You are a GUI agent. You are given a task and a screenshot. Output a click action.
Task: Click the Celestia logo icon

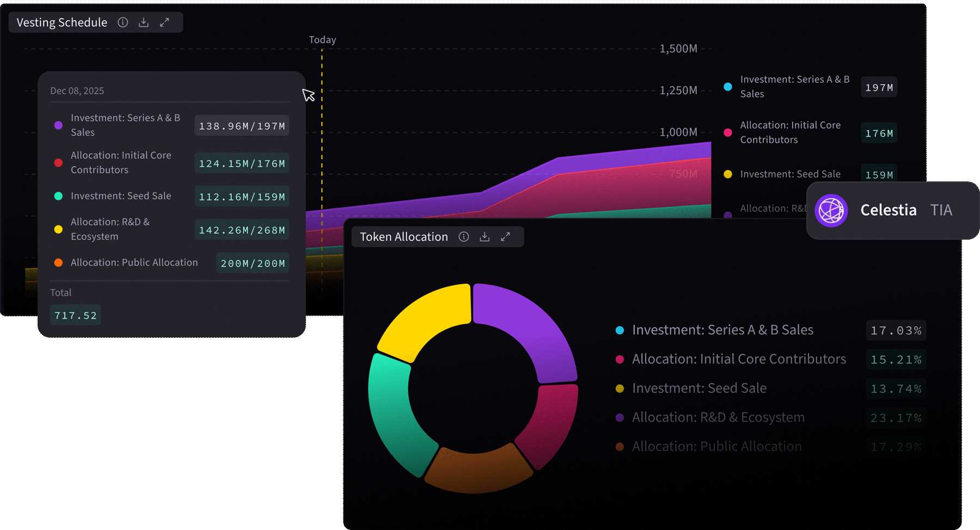click(x=830, y=210)
